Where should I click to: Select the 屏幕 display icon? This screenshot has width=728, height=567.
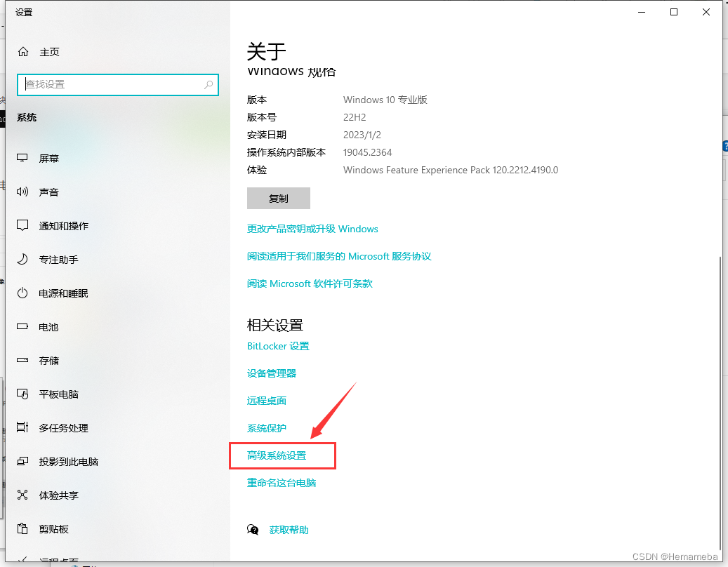point(23,158)
